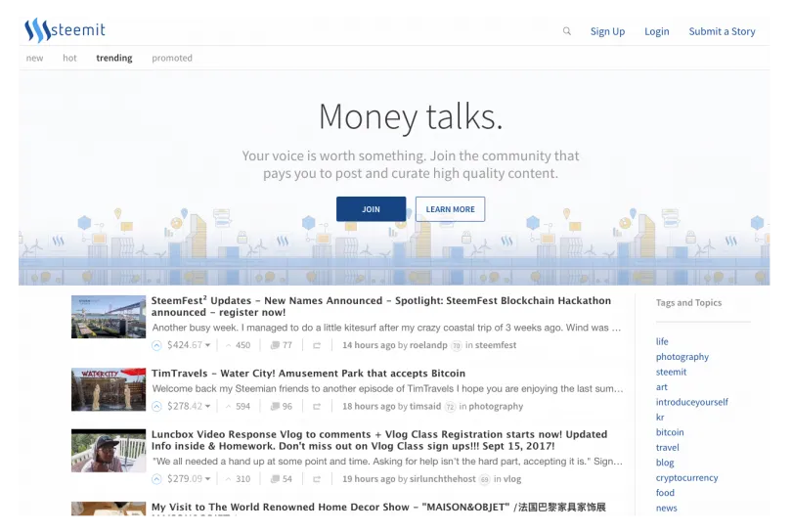Select the travel tag
This screenshot has height=532, width=792.
pos(668,448)
